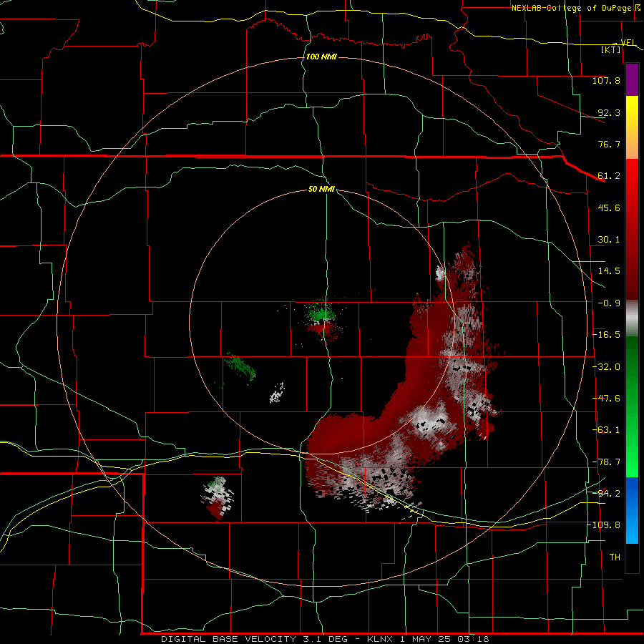644x644 pixels.
Task: Pick the blue segment of velocity color bar
Action: click(x=632, y=510)
